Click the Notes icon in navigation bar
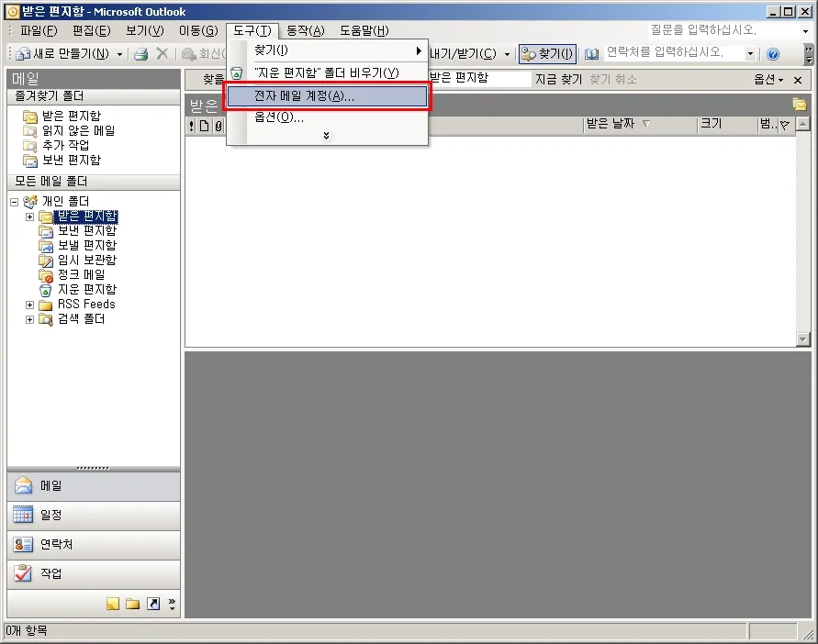818x644 pixels. tap(113, 604)
